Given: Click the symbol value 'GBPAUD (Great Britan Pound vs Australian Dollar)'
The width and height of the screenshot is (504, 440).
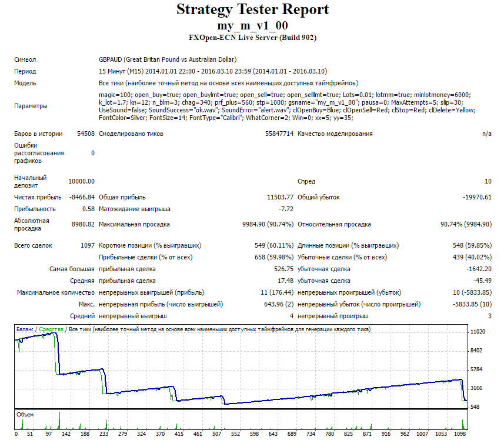Looking at the screenshot, I should [168, 59].
